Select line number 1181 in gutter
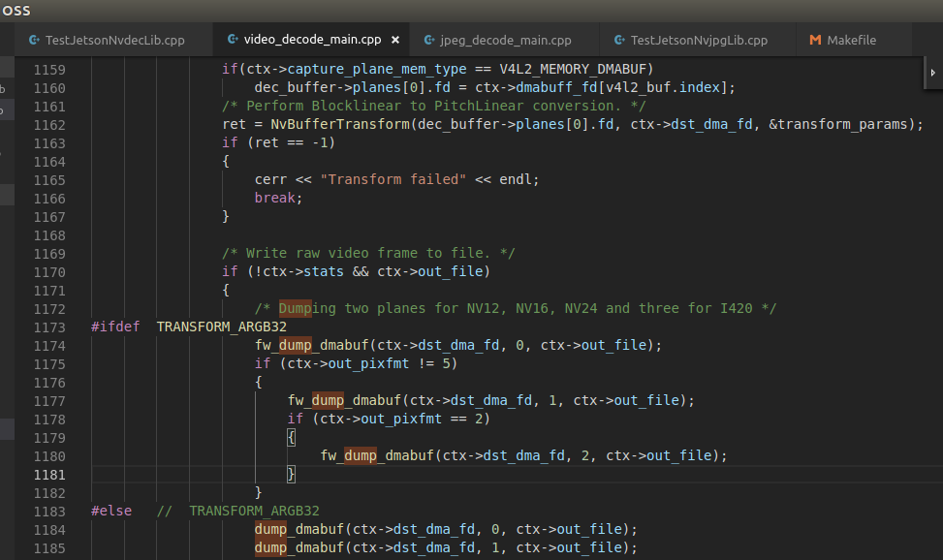Viewport: 943px width, 560px height. (x=49, y=475)
